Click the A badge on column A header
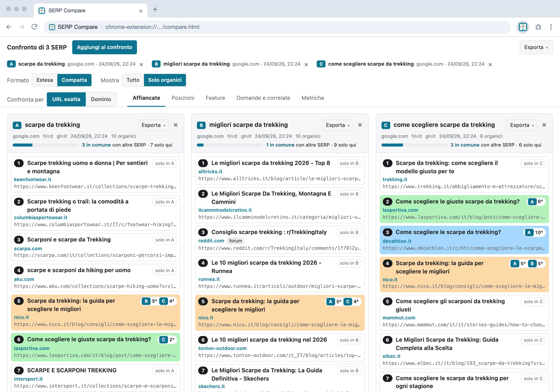This screenshot has width=560, height=392. [17, 125]
